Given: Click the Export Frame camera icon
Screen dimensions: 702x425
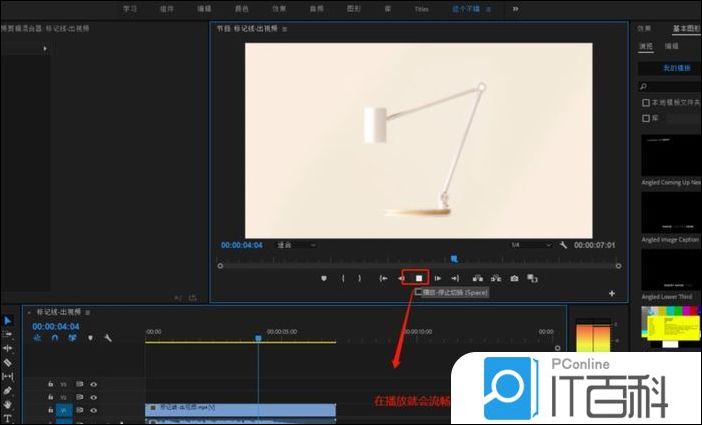Looking at the screenshot, I should tap(514, 278).
